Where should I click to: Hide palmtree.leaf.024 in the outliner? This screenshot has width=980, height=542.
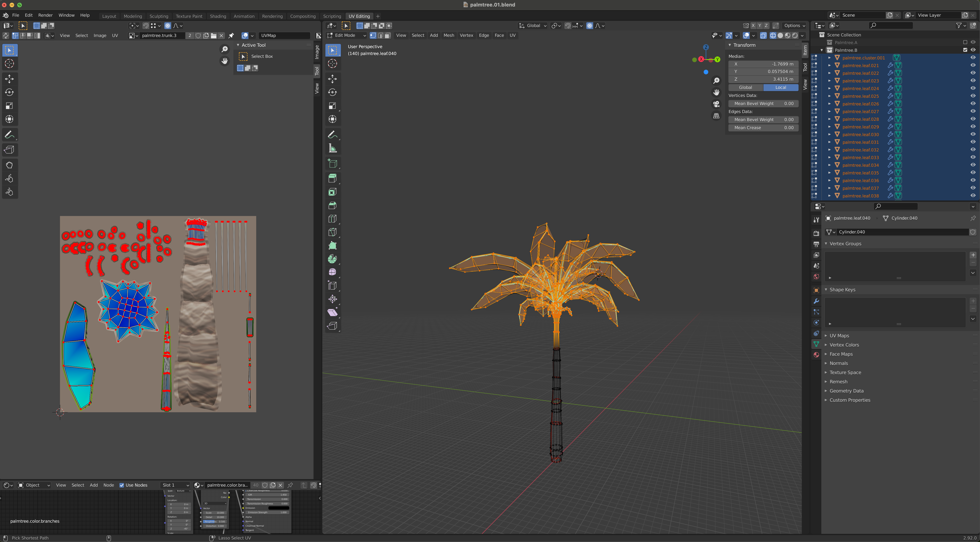[x=973, y=88]
